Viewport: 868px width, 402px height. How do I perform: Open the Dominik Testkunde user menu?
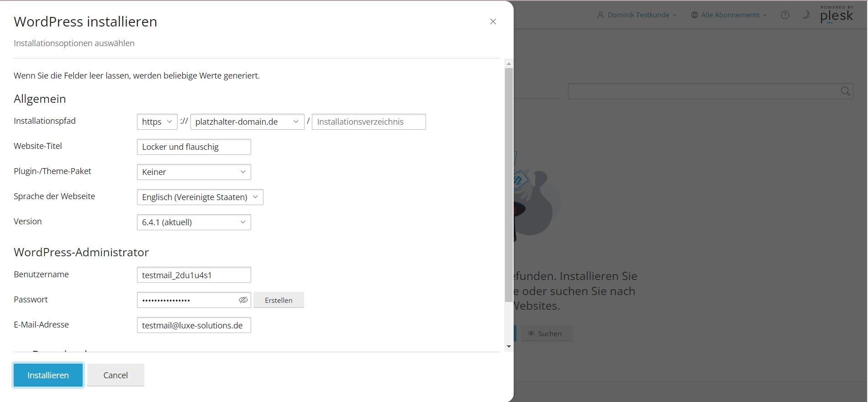[x=637, y=15]
